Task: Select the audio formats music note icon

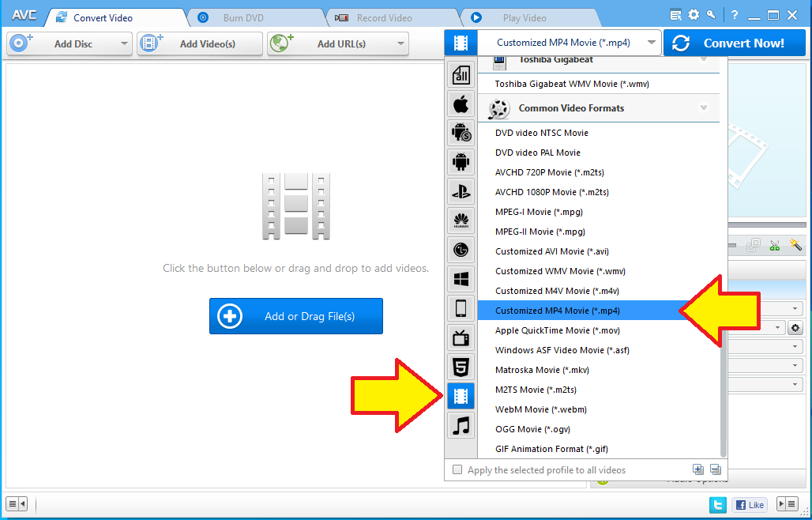Action: coord(461,426)
